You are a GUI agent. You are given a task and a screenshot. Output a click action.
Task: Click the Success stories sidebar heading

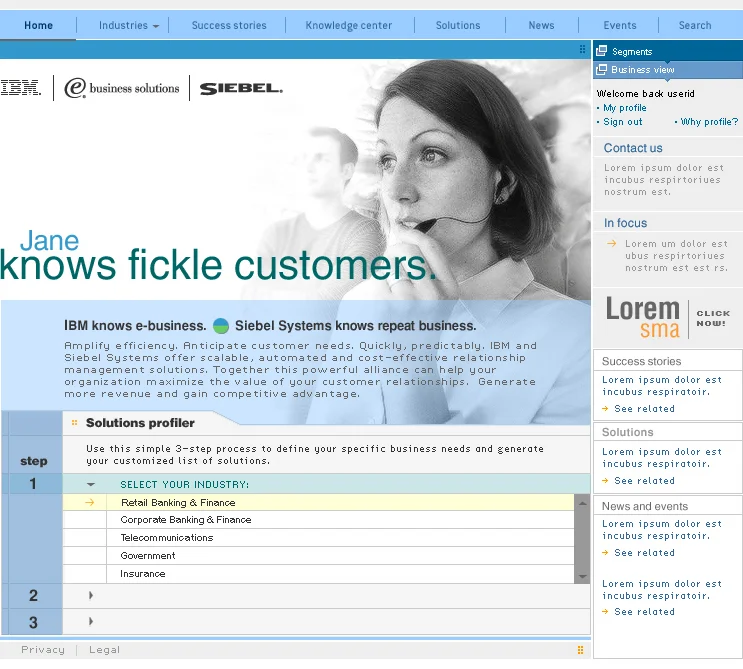(641, 362)
